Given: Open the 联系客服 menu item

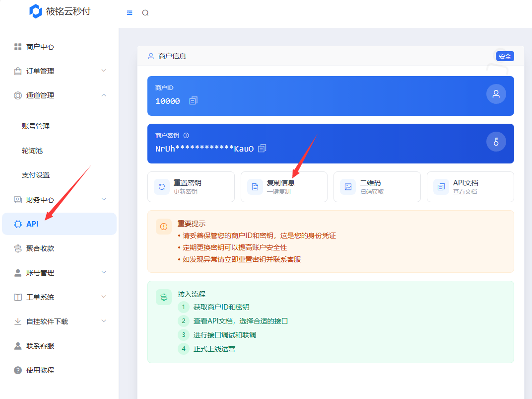Looking at the screenshot, I should [60, 346].
